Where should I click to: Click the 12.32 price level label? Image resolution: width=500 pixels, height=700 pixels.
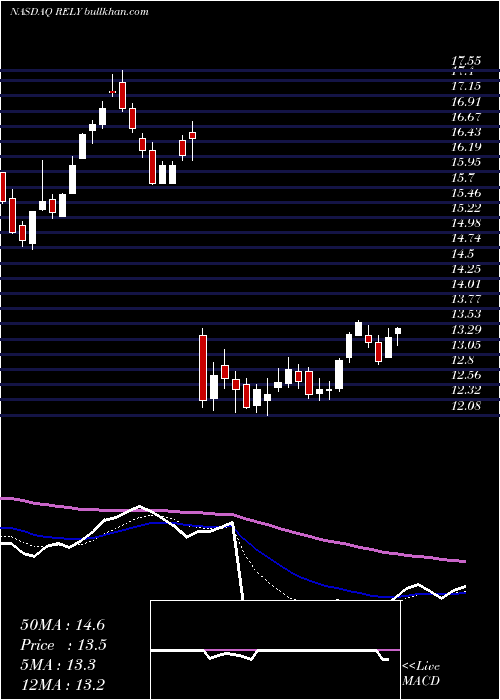pyautogui.click(x=466, y=391)
